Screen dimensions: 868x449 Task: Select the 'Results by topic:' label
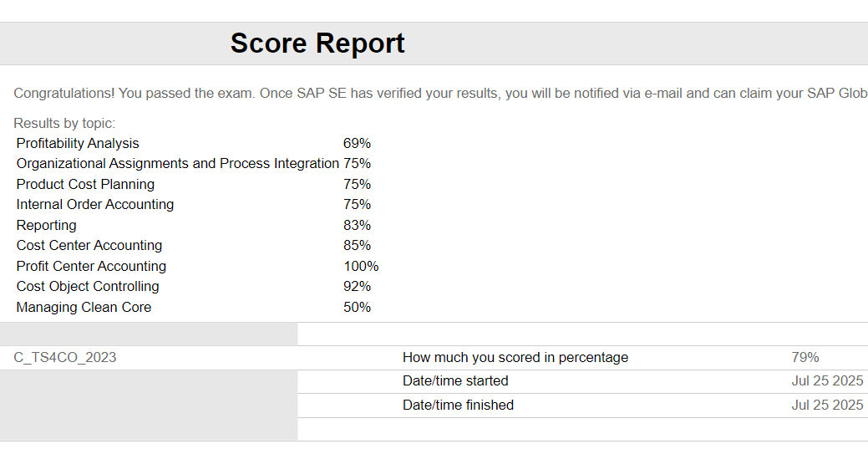64,123
